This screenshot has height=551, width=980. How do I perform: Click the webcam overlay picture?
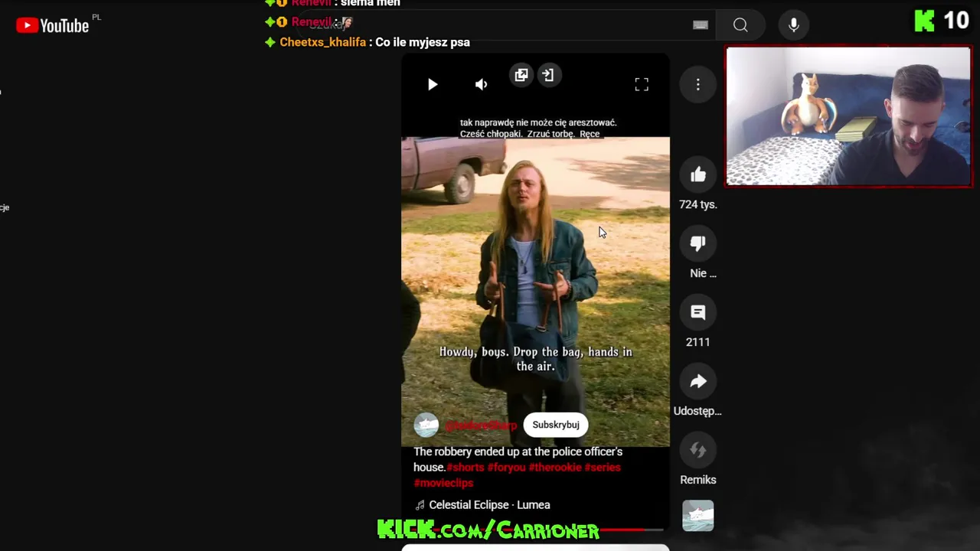(848, 116)
